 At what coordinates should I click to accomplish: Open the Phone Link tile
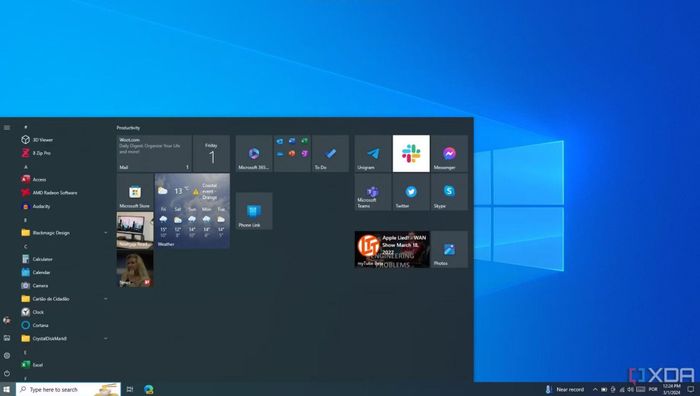pyautogui.click(x=254, y=211)
